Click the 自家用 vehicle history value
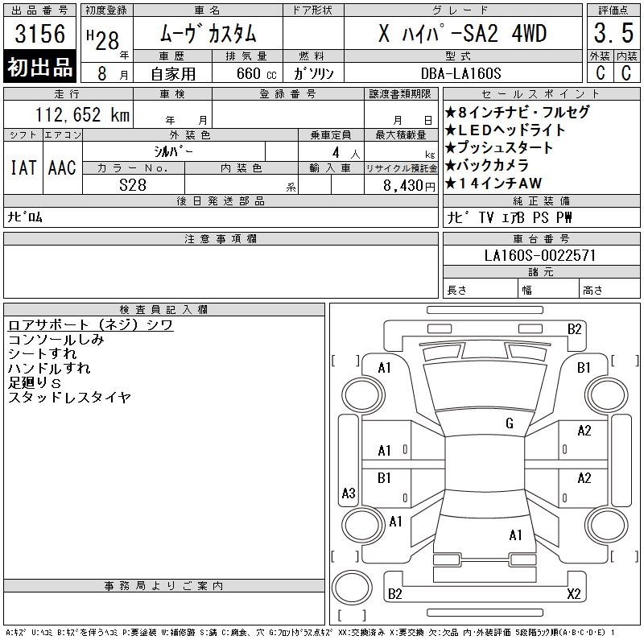The image size is (644, 644). pyautogui.click(x=173, y=74)
